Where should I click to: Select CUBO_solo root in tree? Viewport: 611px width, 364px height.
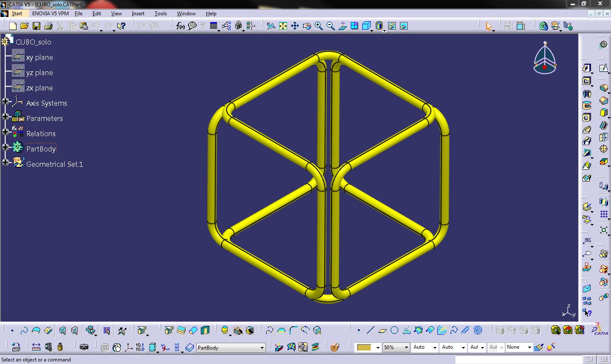point(33,42)
